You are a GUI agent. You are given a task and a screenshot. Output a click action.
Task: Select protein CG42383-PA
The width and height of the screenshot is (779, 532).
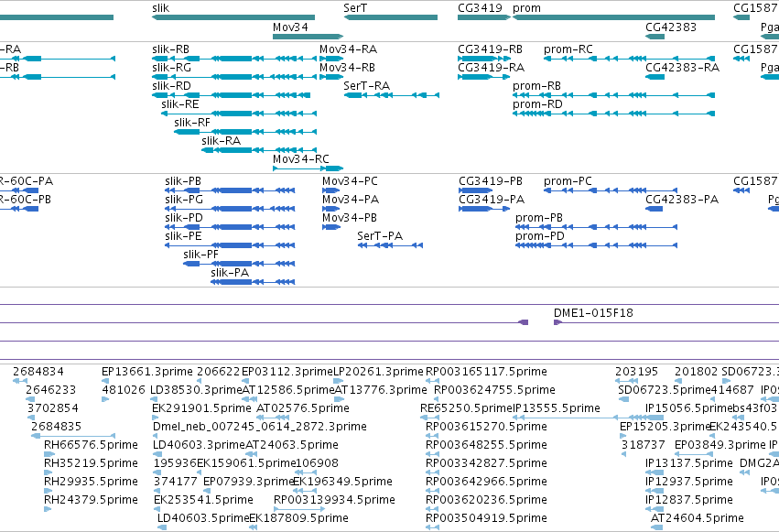click(x=682, y=200)
